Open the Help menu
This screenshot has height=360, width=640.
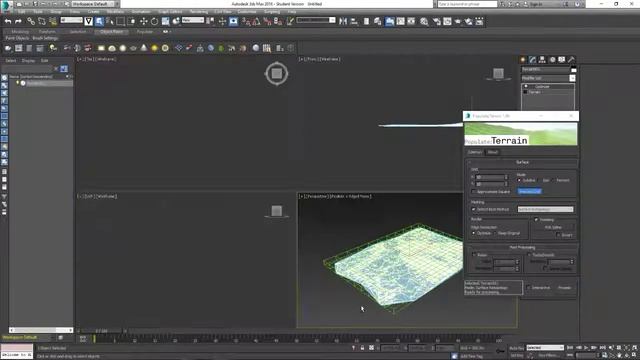[291, 12]
